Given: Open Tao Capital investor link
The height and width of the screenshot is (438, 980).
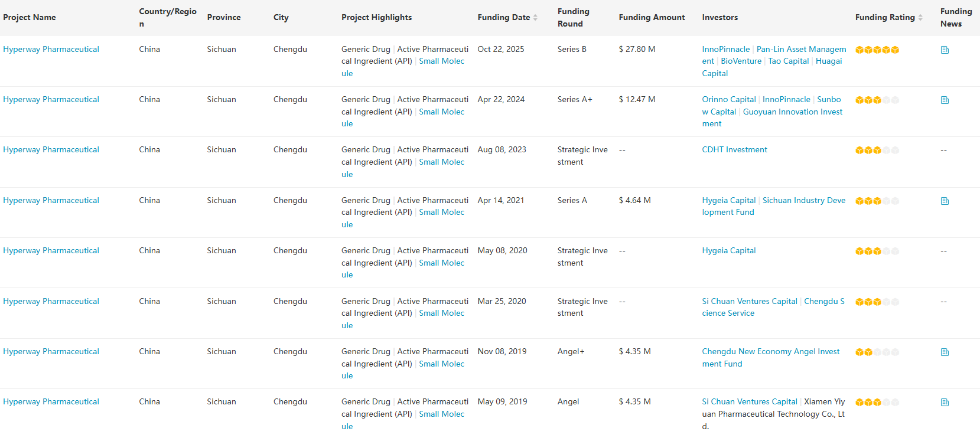Looking at the screenshot, I should (788, 61).
